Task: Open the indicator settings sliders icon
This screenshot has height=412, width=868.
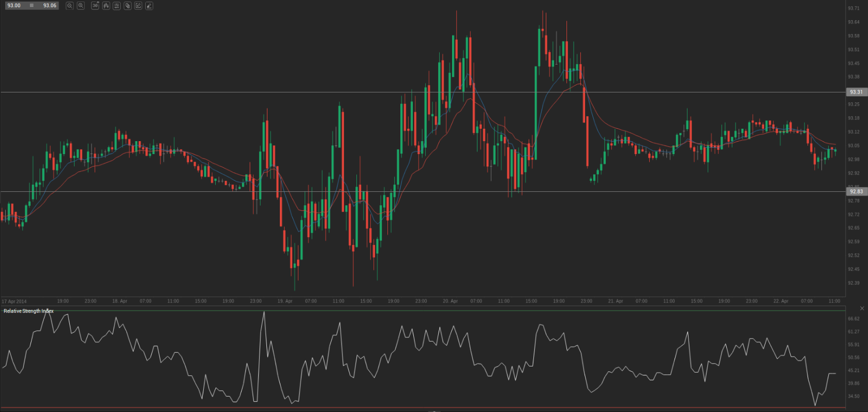Action: 117,6
